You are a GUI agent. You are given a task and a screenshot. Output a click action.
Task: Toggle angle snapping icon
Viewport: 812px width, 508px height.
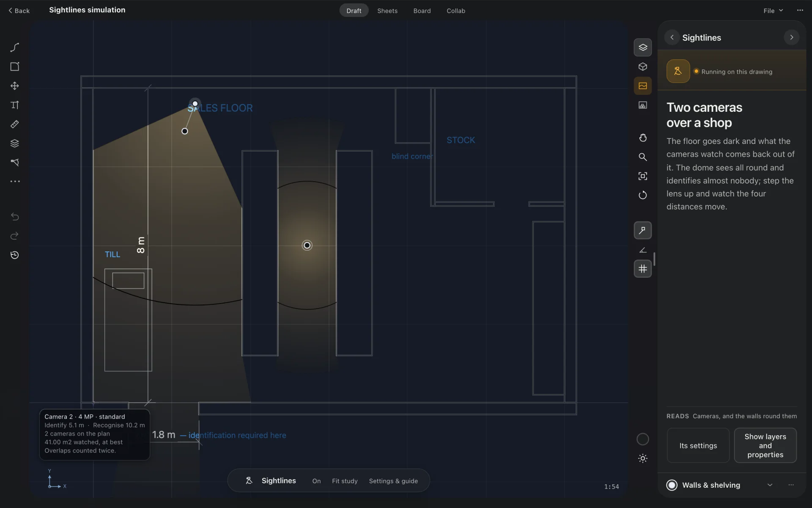(643, 250)
